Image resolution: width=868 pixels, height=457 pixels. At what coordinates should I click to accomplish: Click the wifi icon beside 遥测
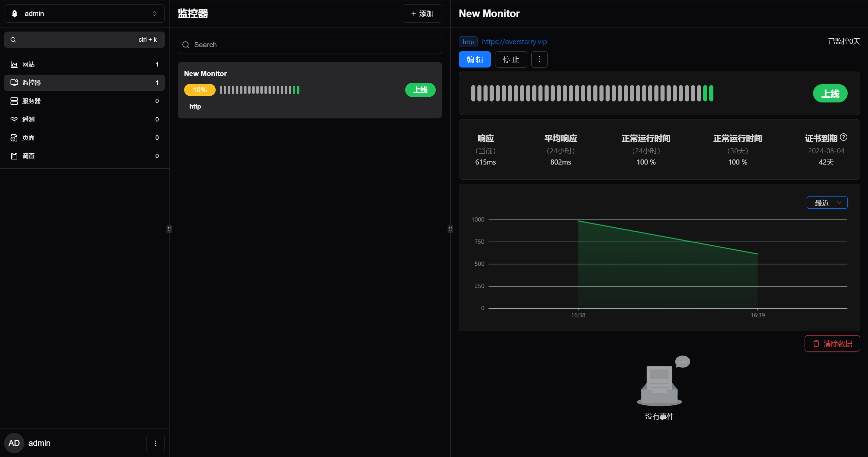coord(14,119)
